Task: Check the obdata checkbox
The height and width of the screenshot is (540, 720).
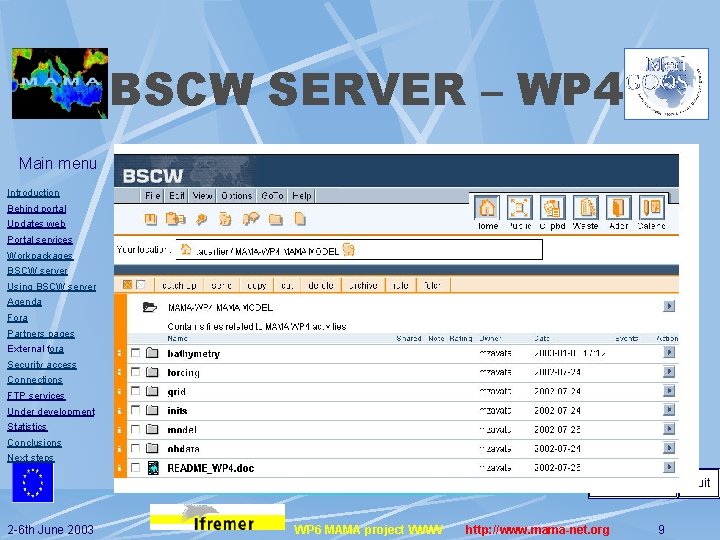Action: pyautogui.click(x=135, y=448)
